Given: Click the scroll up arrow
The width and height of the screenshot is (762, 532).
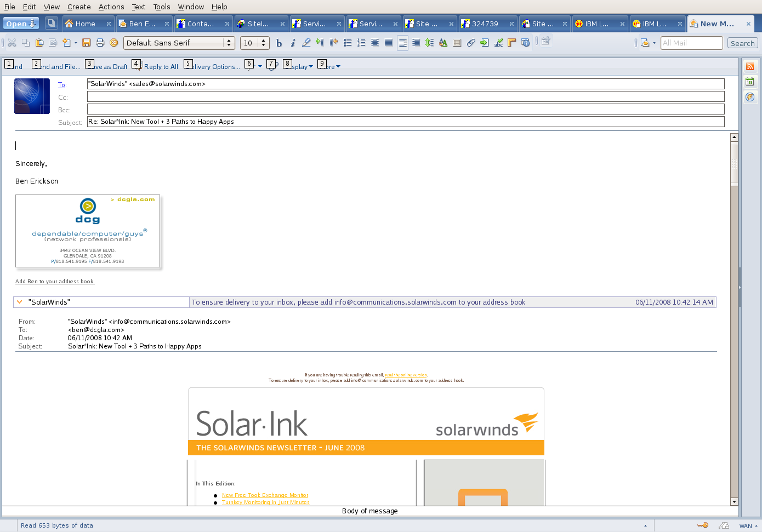Looking at the screenshot, I should (x=734, y=137).
